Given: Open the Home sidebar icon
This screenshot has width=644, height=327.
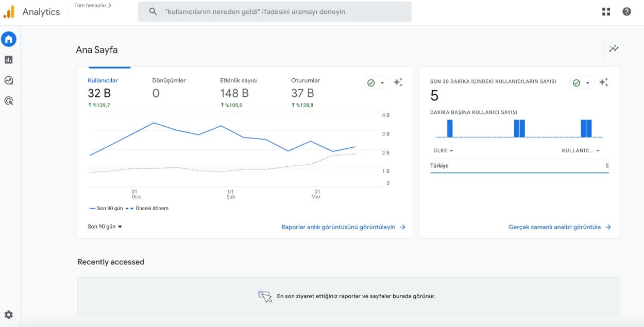Looking at the screenshot, I should pos(9,39).
